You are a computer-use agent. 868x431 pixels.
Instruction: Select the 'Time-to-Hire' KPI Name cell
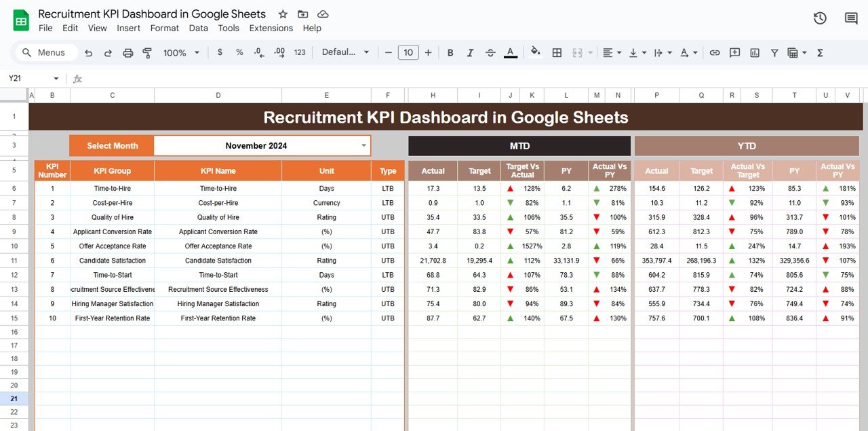click(218, 188)
